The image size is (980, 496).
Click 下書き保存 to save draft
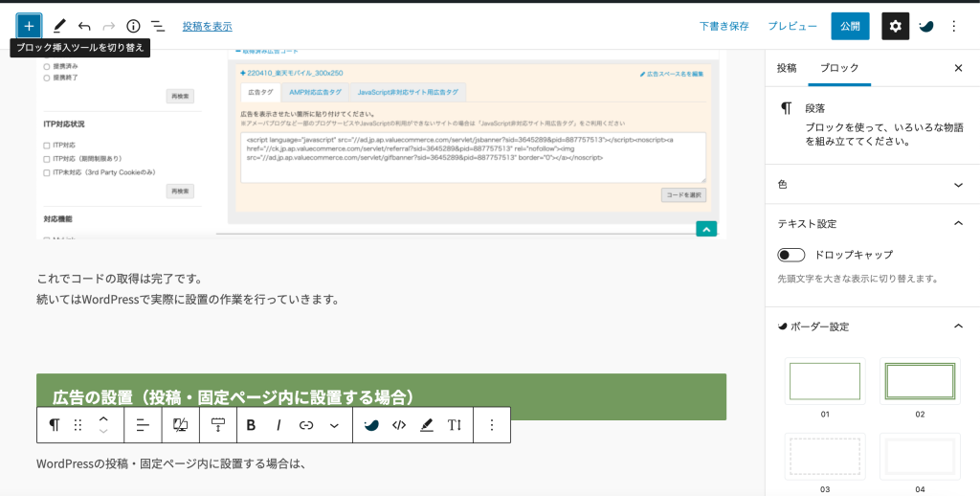coord(724,26)
